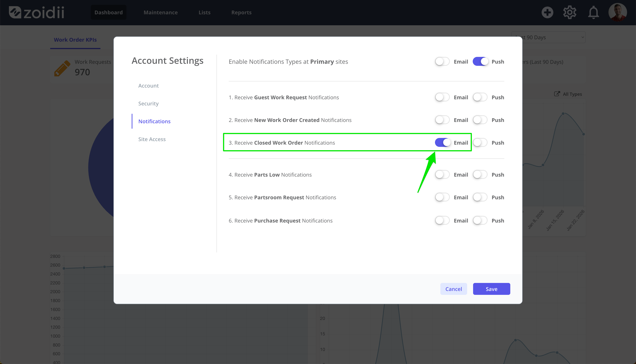Switch to the Security settings section
This screenshot has height=364, width=636.
point(148,104)
